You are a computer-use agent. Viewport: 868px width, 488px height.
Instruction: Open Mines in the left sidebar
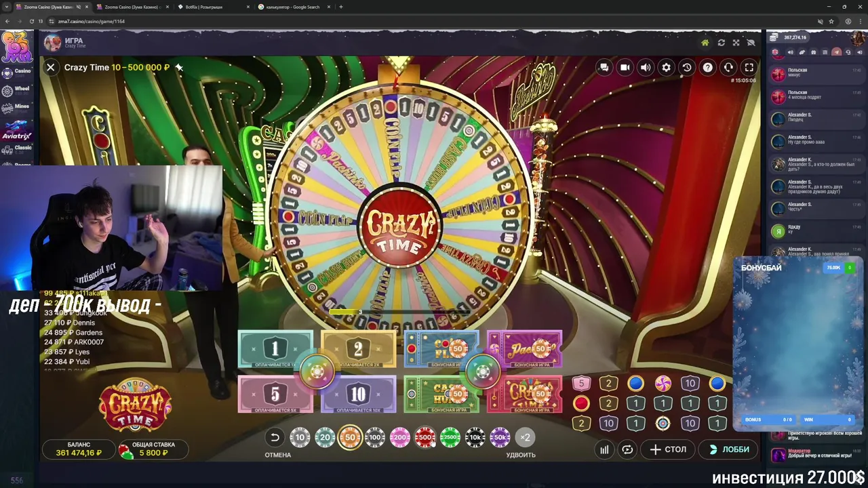[18, 107]
